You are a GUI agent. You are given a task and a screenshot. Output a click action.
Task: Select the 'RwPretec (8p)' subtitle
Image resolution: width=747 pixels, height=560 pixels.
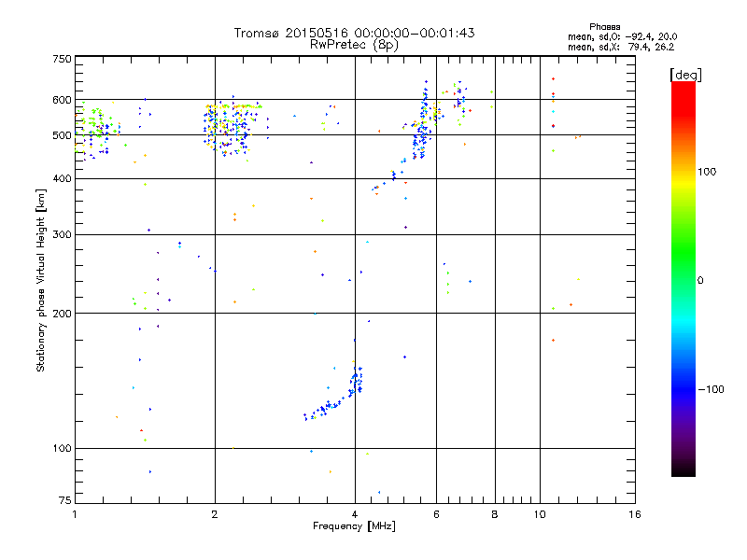point(354,45)
